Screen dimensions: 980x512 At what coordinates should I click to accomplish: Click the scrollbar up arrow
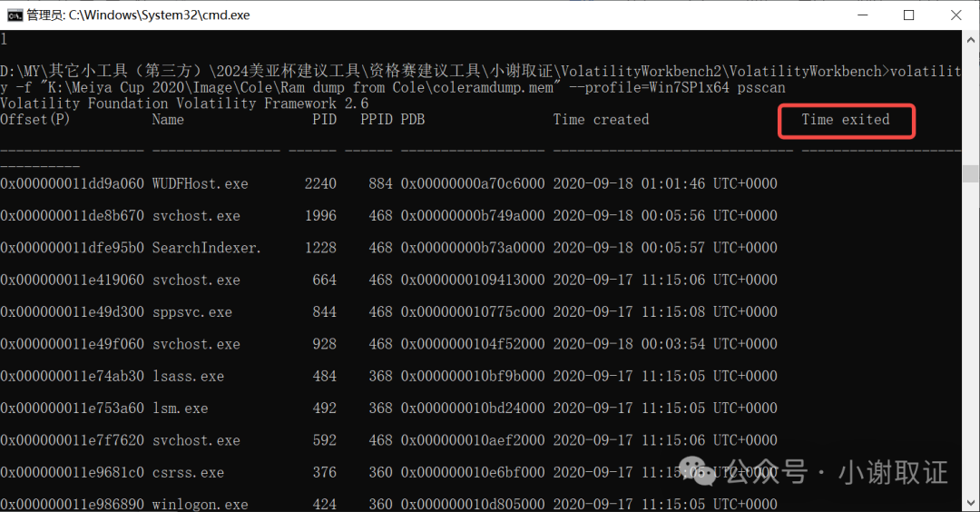(971, 39)
